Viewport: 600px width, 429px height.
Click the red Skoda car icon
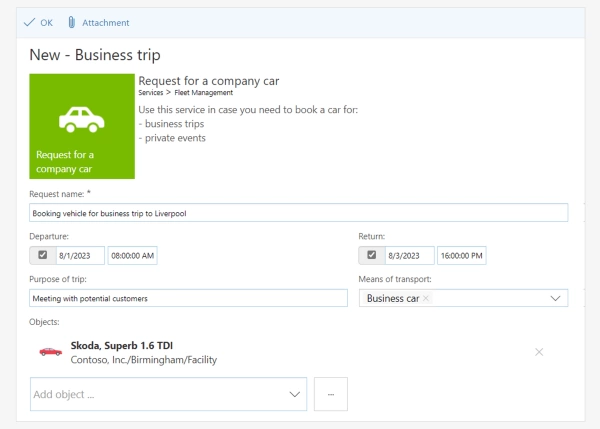pyautogui.click(x=51, y=351)
